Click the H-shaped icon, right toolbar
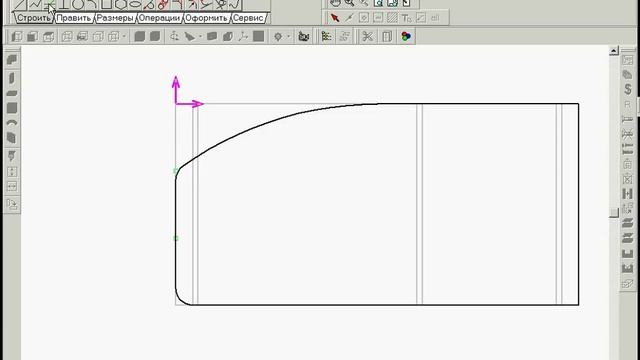 628,193
